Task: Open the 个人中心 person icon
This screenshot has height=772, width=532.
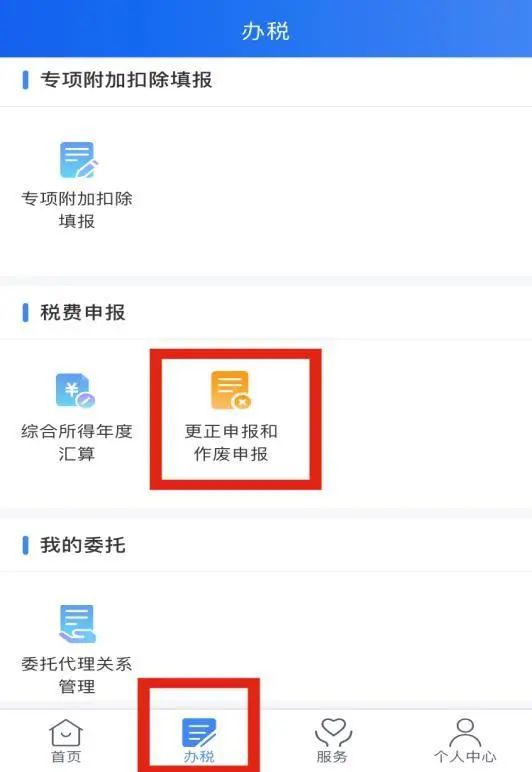Action: click(x=465, y=733)
